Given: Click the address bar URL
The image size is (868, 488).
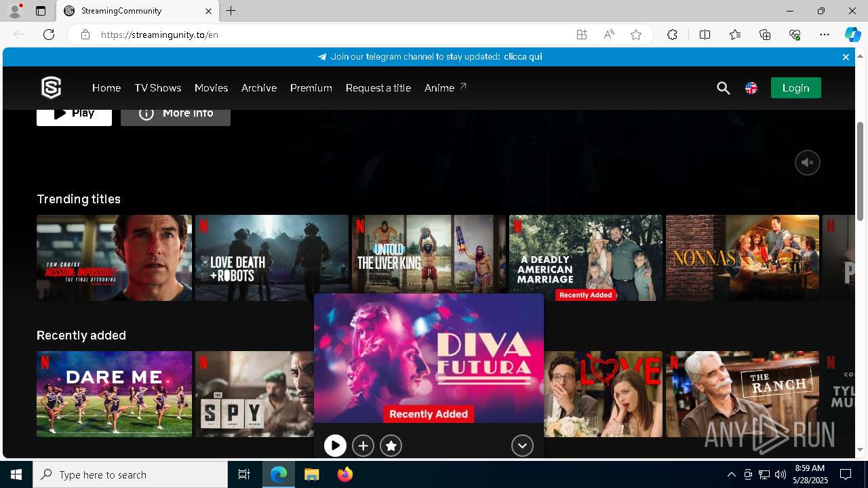Looking at the screenshot, I should tap(159, 35).
